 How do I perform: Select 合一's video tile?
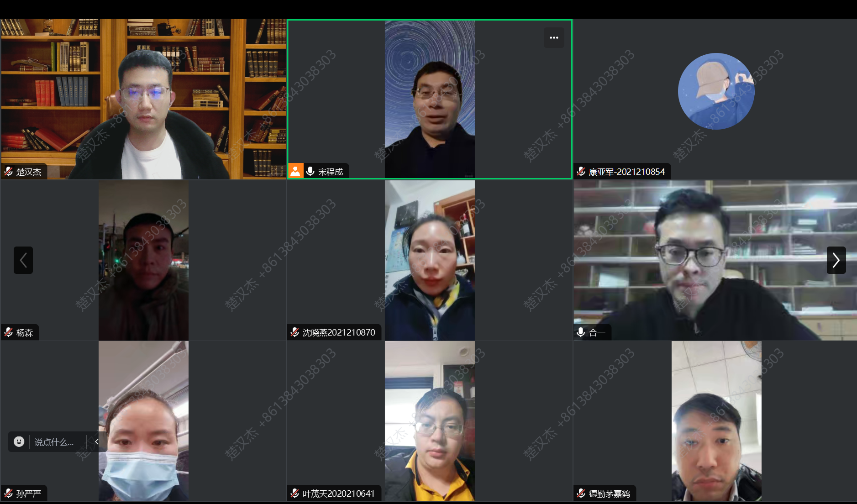pos(715,260)
